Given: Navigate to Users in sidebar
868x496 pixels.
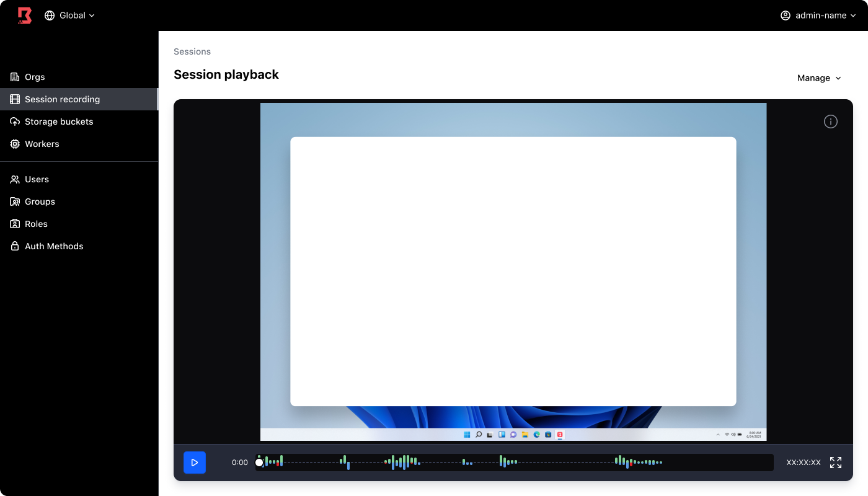Looking at the screenshot, I should [79, 179].
